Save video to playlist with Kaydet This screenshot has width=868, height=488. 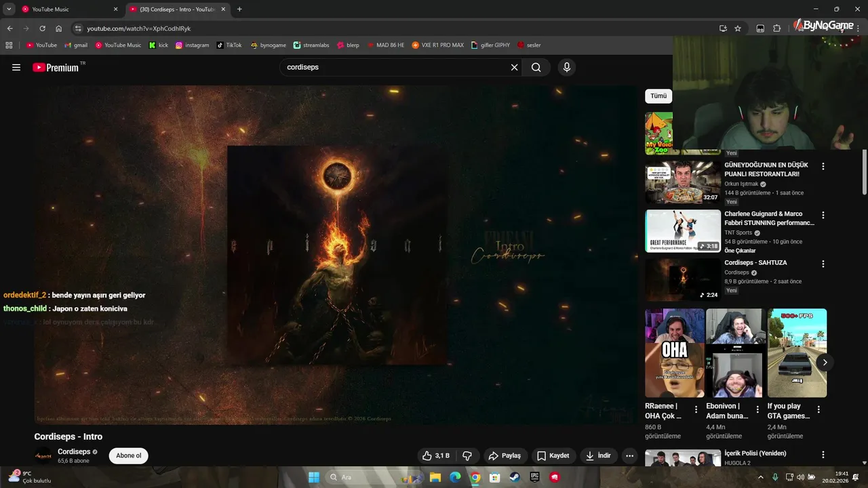553,455
